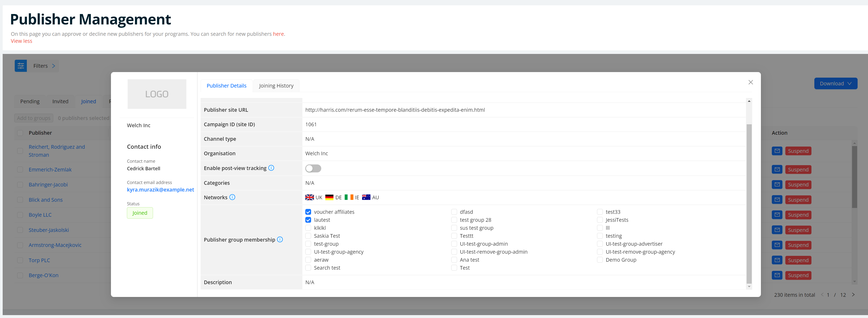Click mail icon in Berge-O'Kon row
868x318 pixels.
tap(777, 275)
